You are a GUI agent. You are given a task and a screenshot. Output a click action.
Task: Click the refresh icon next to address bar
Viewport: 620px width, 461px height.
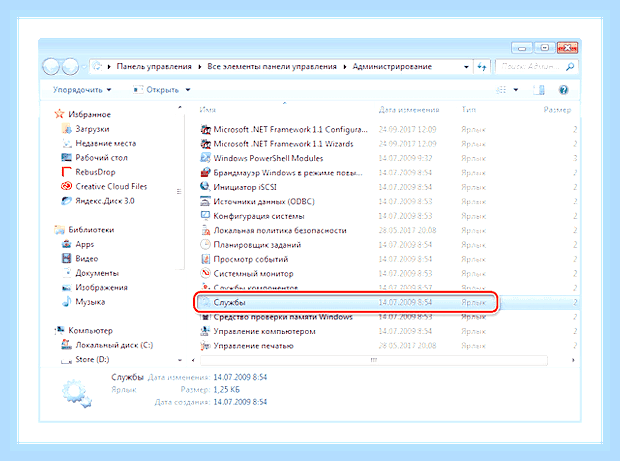[482, 66]
